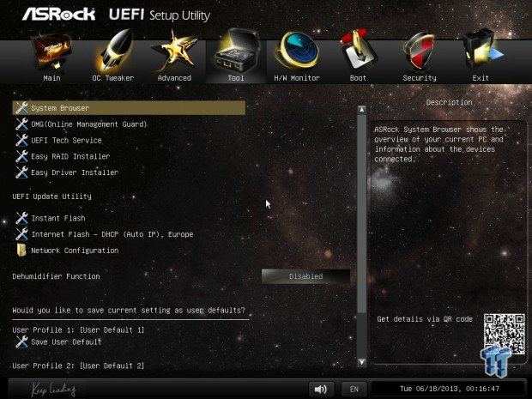Open the Dehumidifier Function Disabled dropdown
This screenshot has height=399, width=532.
click(305, 276)
